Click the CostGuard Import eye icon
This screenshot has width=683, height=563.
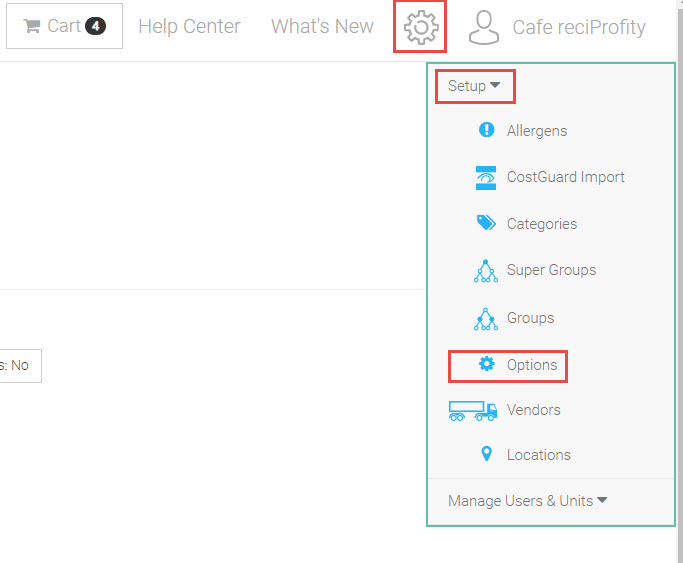point(487,177)
